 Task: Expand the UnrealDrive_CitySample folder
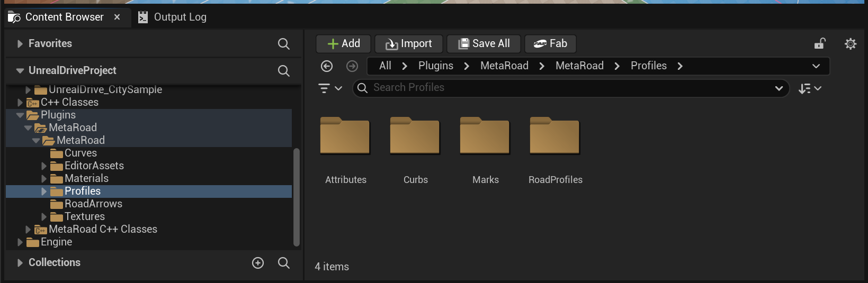coord(28,90)
